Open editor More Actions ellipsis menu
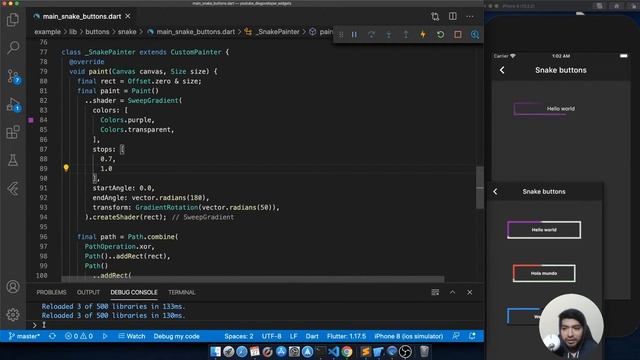 (470, 16)
